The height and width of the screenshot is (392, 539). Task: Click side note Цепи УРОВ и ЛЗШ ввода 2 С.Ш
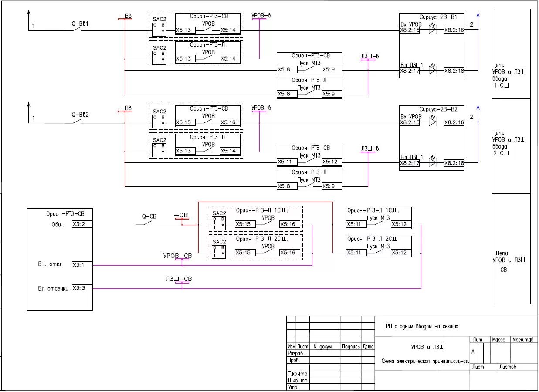(508, 143)
